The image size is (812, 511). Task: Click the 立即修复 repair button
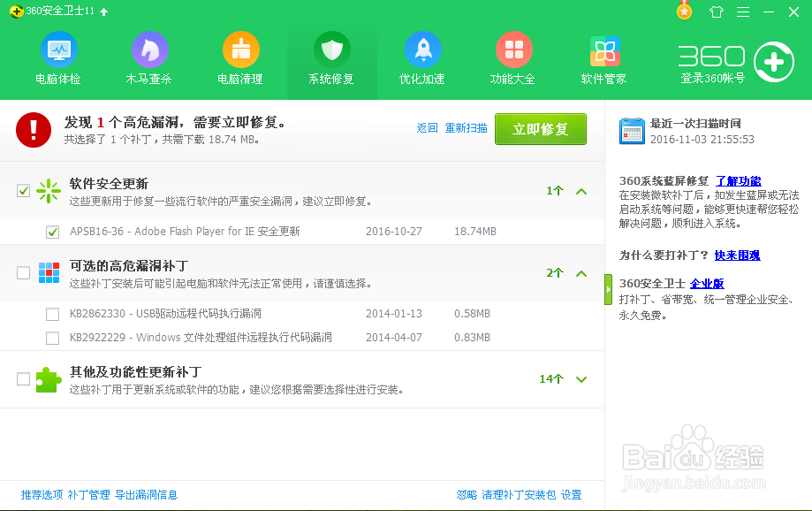[541, 129]
